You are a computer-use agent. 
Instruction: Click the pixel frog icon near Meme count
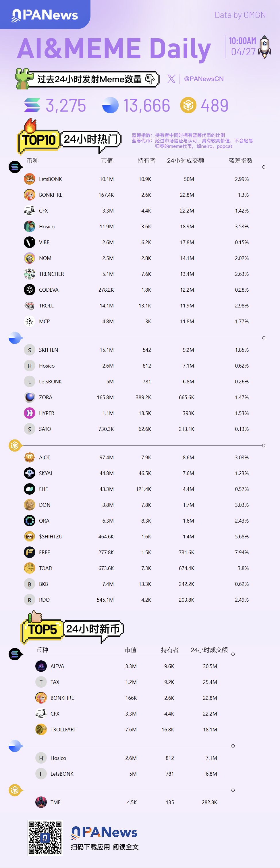[x=24, y=79]
